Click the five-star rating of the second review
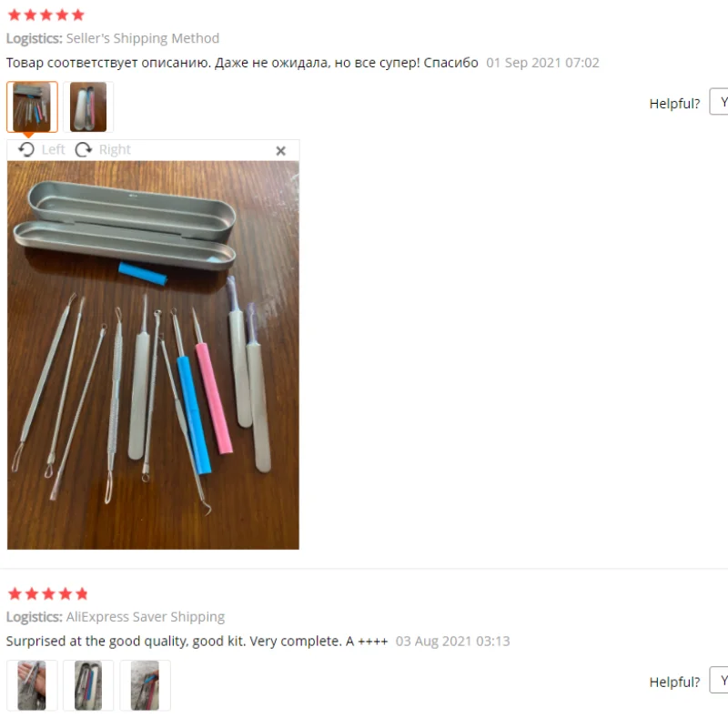 (x=48, y=593)
